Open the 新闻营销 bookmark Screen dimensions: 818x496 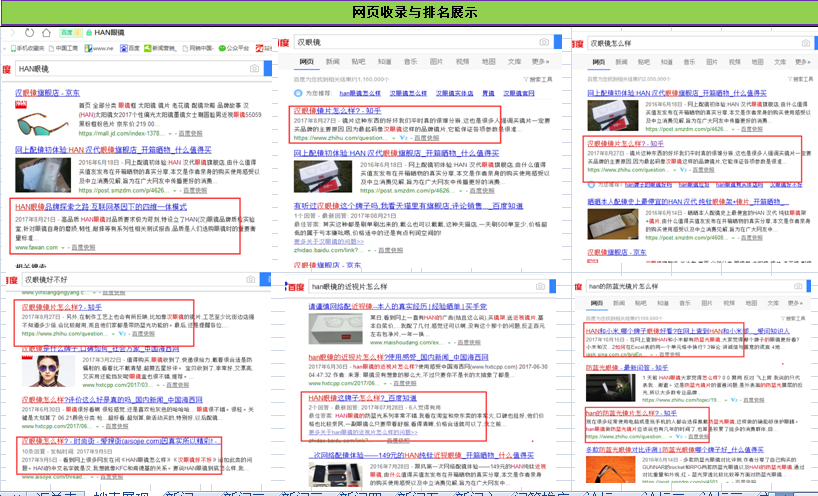pos(160,48)
